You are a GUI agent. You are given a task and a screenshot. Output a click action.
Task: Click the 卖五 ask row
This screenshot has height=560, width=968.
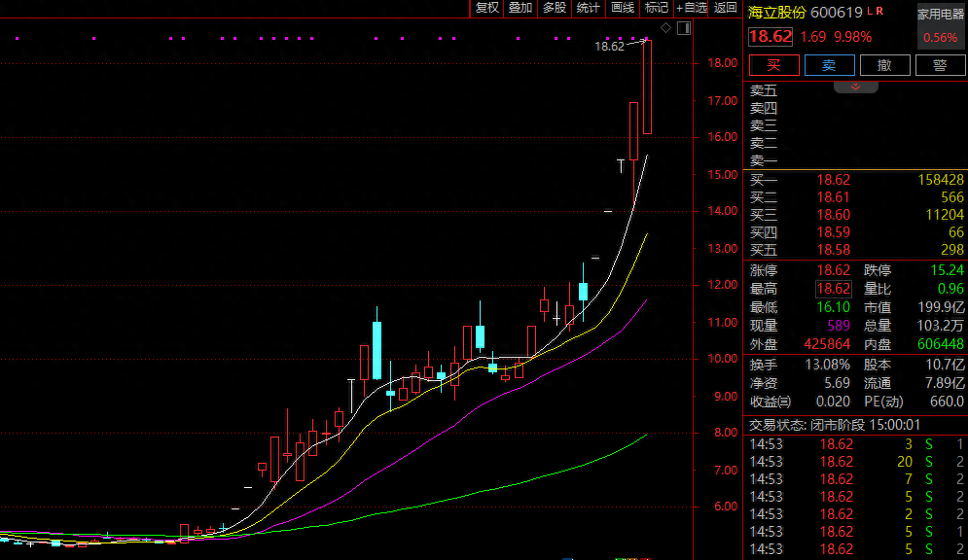tap(856, 90)
